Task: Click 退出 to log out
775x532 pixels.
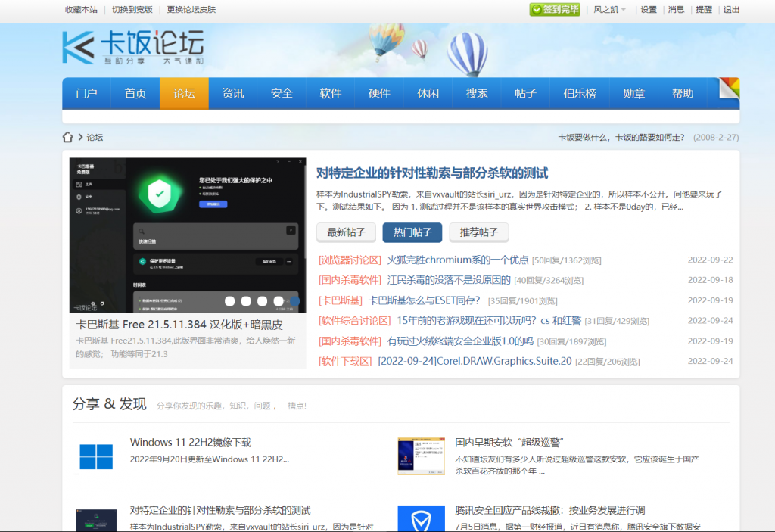Action: coord(732,9)
